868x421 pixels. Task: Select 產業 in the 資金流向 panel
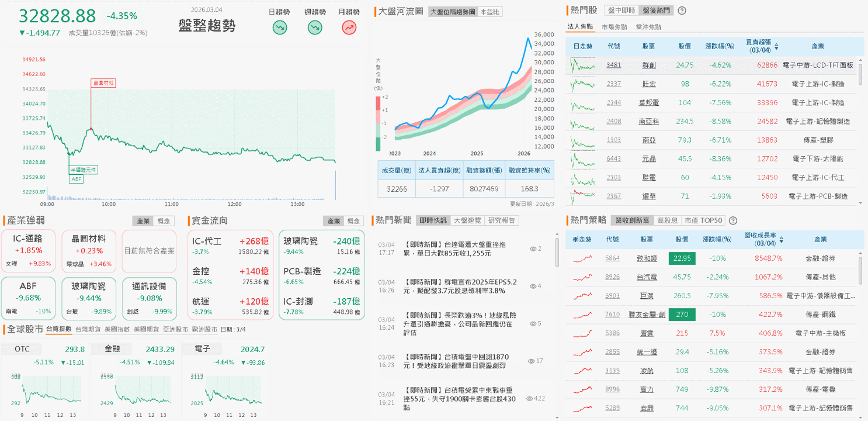point(334,221)
